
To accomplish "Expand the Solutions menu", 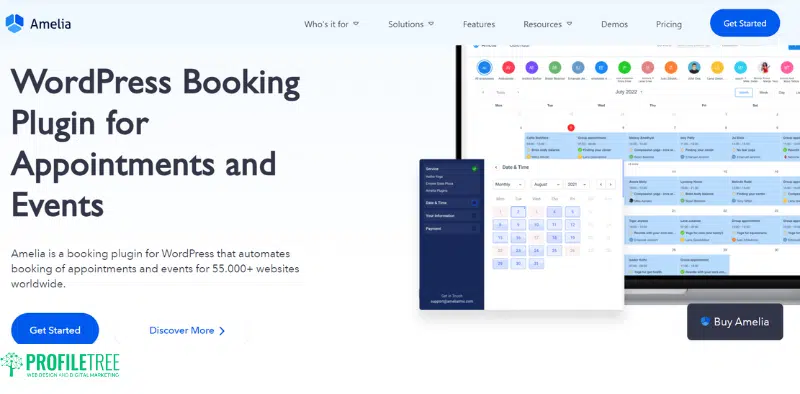I will tap(411, 24).
